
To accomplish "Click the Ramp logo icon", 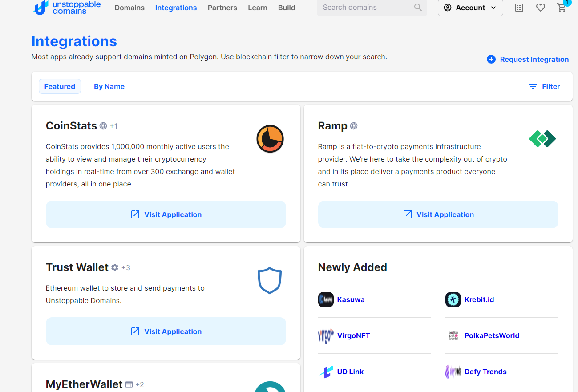I will tap(542, 139).
